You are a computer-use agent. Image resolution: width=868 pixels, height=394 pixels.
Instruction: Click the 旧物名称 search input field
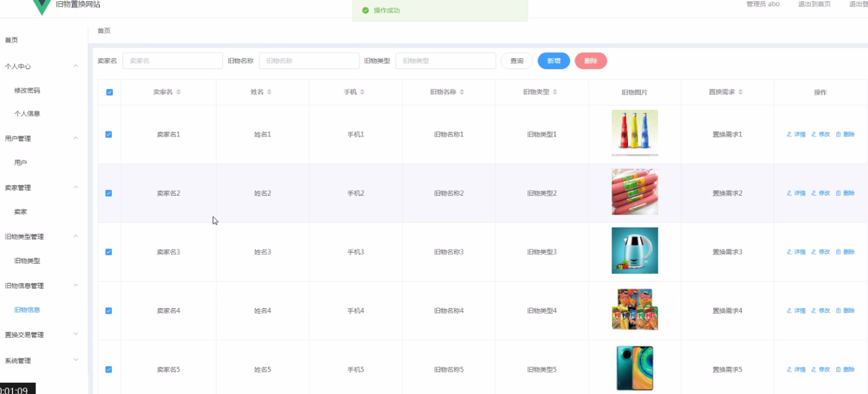click(309, 61)
